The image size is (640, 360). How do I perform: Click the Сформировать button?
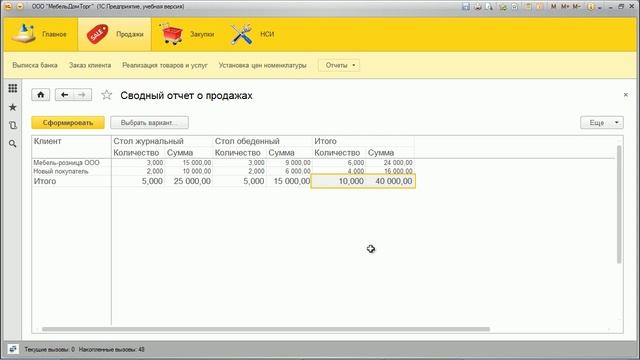click(x=68, y=122)
